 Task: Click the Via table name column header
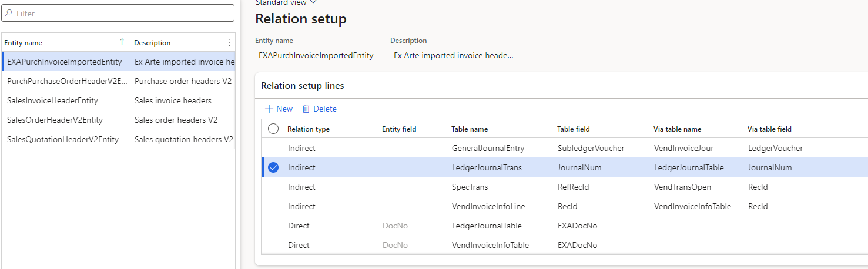(x=677, y=129)
